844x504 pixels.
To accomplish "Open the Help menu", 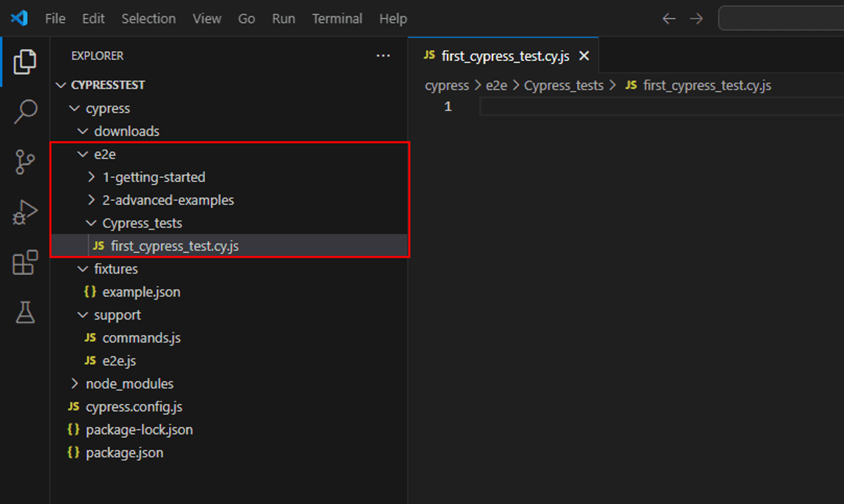I will [x=393, y=19].
